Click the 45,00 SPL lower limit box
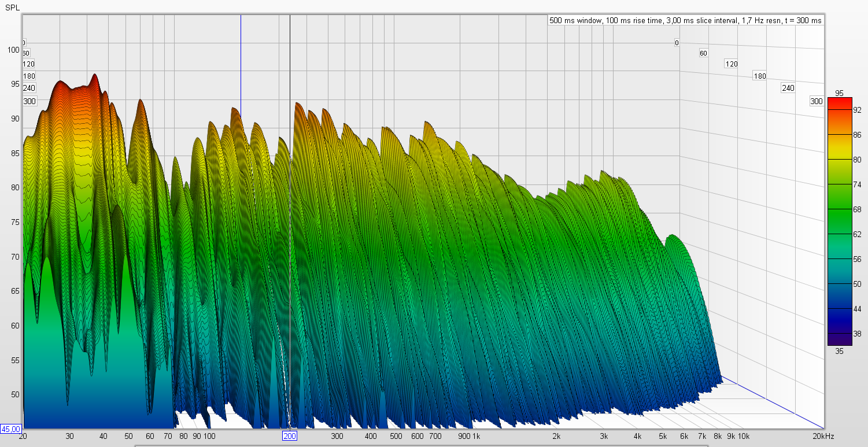Viewport: 868px width, 447px height. (x=11, y=428)
